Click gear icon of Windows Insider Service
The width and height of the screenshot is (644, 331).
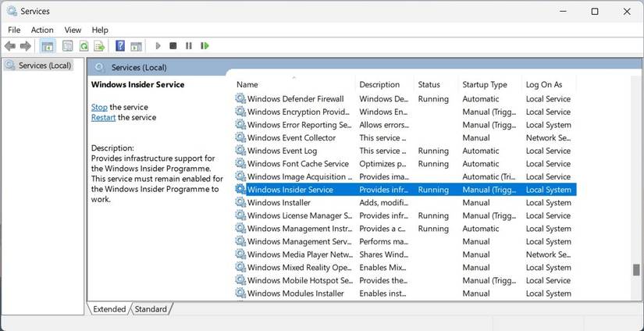pos(240,190)
